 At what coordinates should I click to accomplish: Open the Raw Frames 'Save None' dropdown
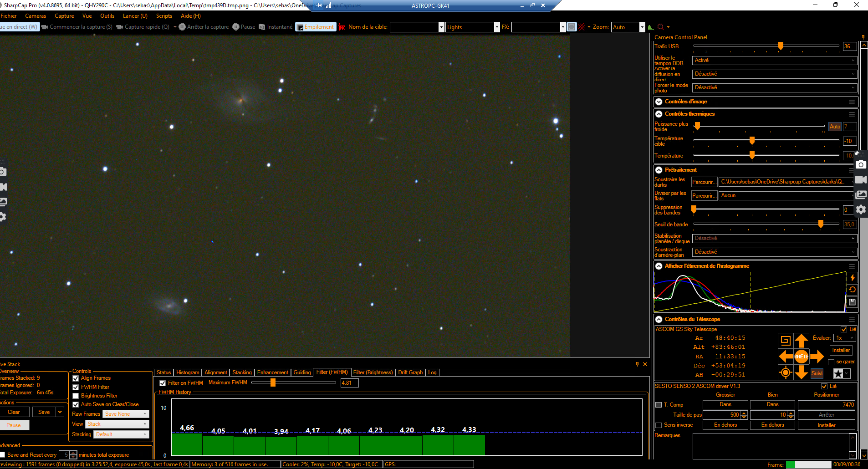[x=126, y=414]
